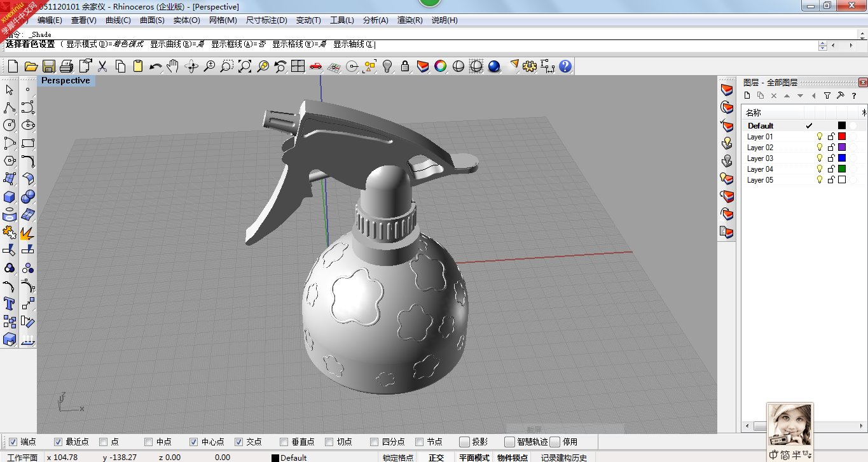Open the 曲线(C) menu
This screenshot has width=868, height=462.
tap(118, 20)
